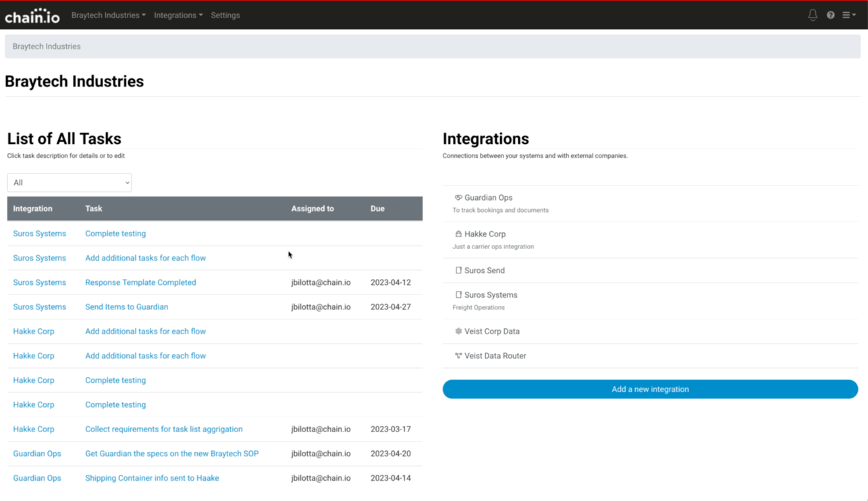Click Guardian Ops in Shipping Container row
This screenshot has height=501, width=868.
point(37,478)
